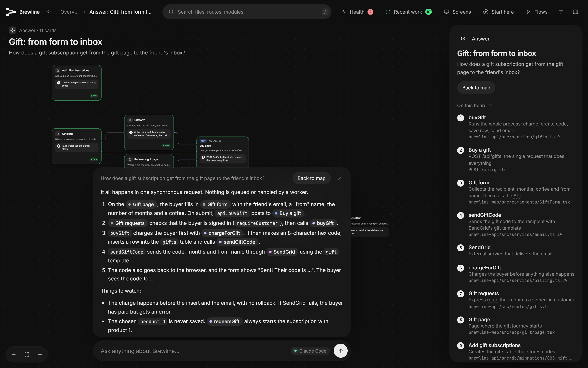The width and height of the screenshot is (588, 368).
Task: Click the Gift form chip in step 1
Action: pos(215,204)
